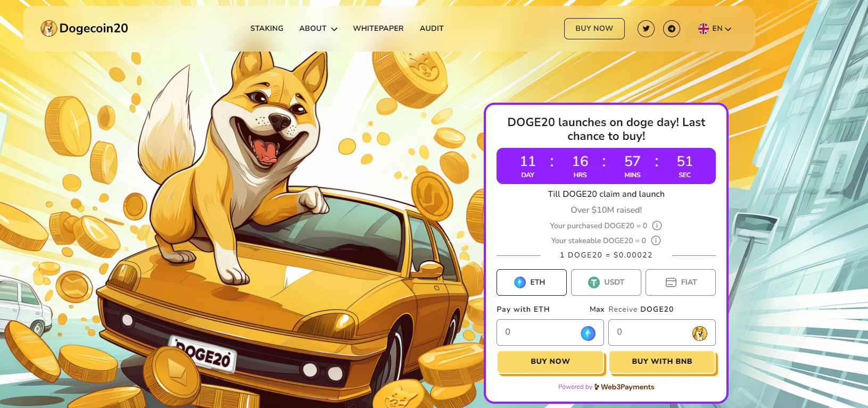Image resolution: width=868 pixels, height=408 pixels.
Task: Click Max above pay amount
Action: (x=597, y=309)
